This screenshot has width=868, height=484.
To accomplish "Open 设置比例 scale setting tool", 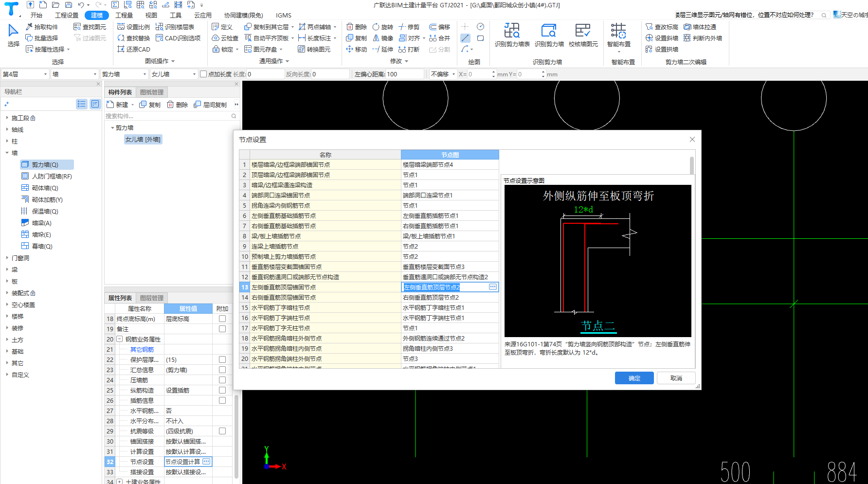I will pos(134,27).
